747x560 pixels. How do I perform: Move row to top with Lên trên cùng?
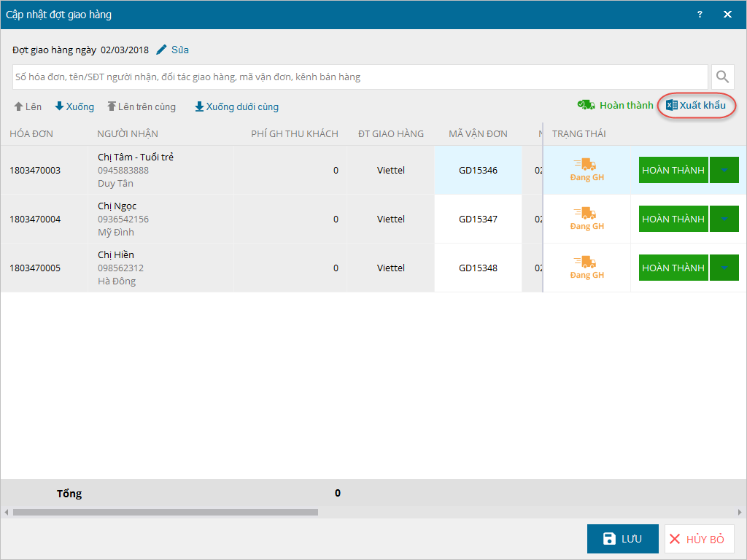point(142,106)
